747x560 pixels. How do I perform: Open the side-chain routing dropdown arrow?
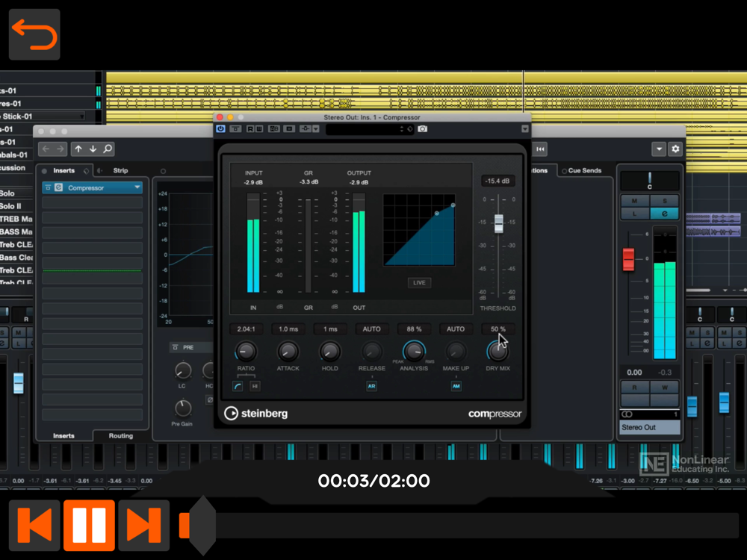tap(315, 129)
